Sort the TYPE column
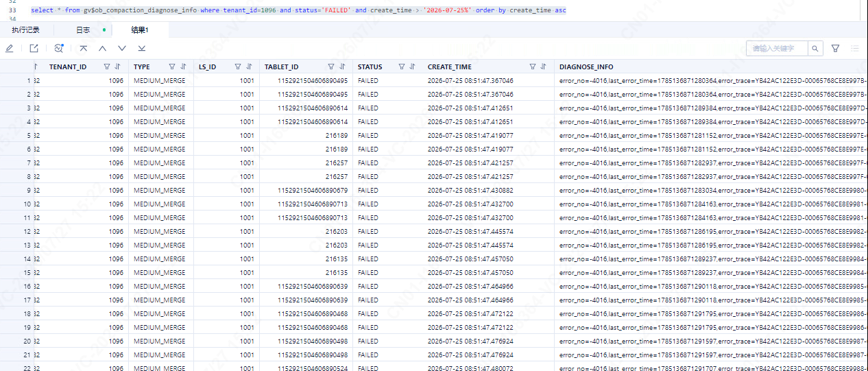868x371 pixels. [x=183, y=67]
